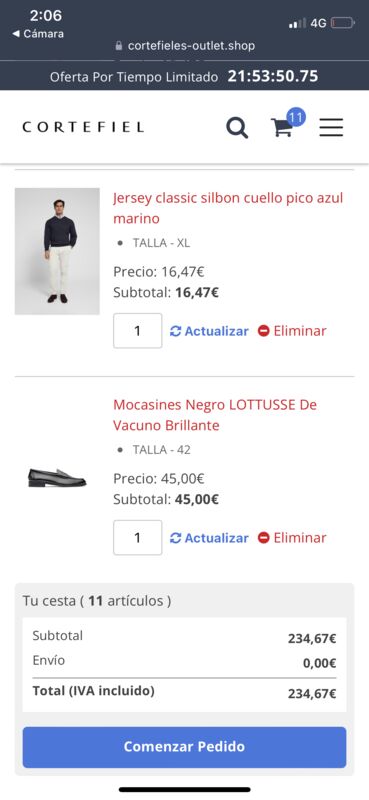
Task: Go back to Cámara app
Action: point(38,34)
